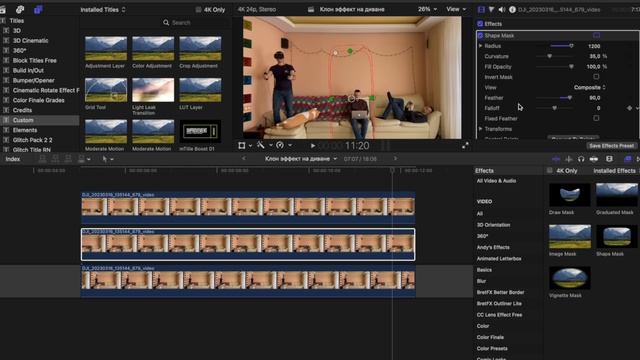The image size is (640, 360).
Task: Check 4K Only in Effects browser
Action: click(x=549, y=171)
